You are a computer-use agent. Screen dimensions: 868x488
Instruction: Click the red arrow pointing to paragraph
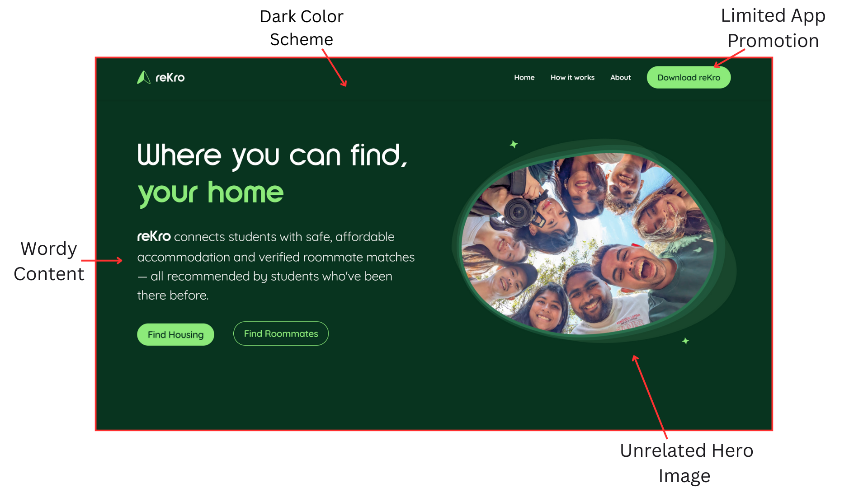(x=102, y=261)
